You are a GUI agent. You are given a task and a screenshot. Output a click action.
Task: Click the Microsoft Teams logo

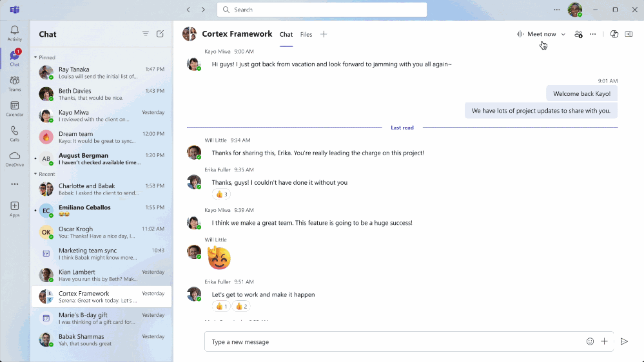coord(15,10)
